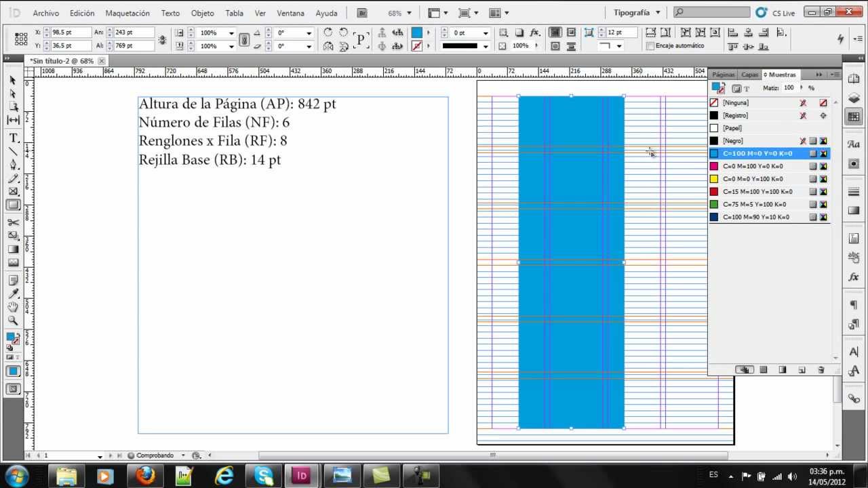The width and height of the screenshot is (868, 488).
Task: Select the Ninguna swatch
Action: coord(769,103)
